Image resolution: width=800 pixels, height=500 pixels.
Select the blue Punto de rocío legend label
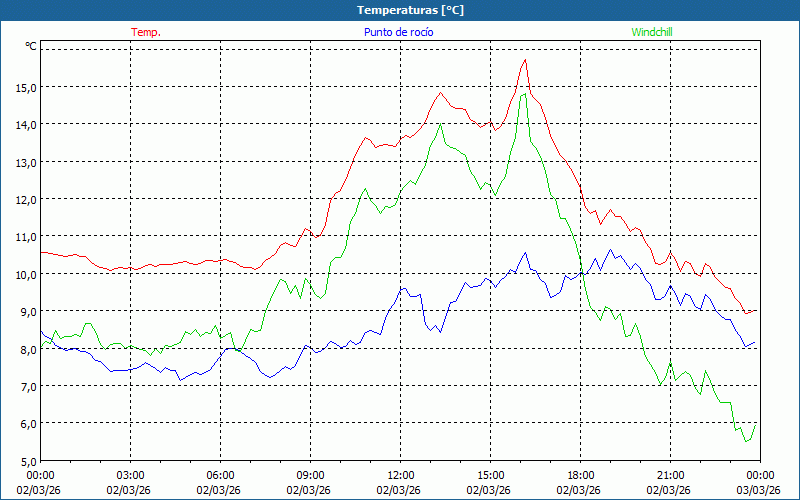[x=397, y=32]
